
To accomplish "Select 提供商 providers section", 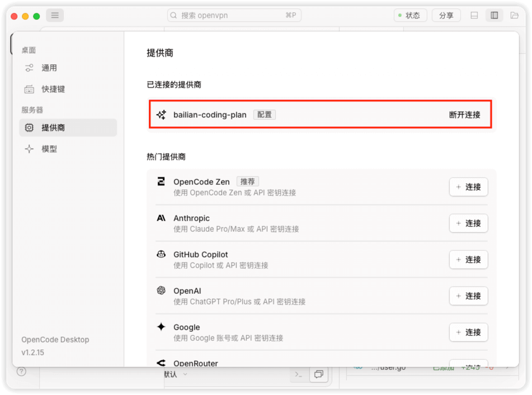I will coord(68,128).
